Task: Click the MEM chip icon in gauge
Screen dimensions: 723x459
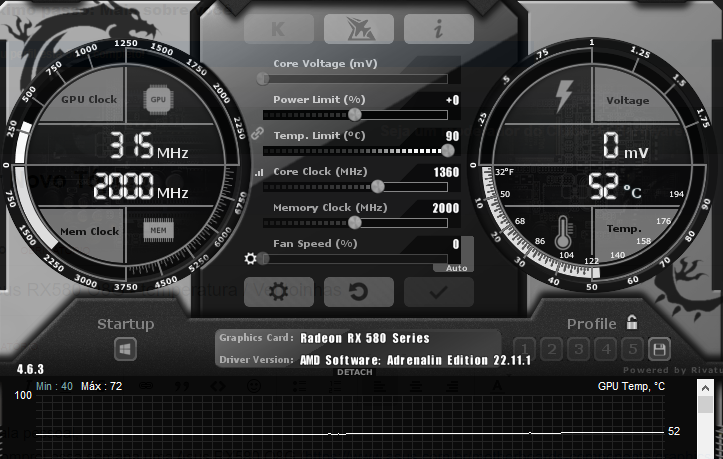Action: [x=158, y=230]
